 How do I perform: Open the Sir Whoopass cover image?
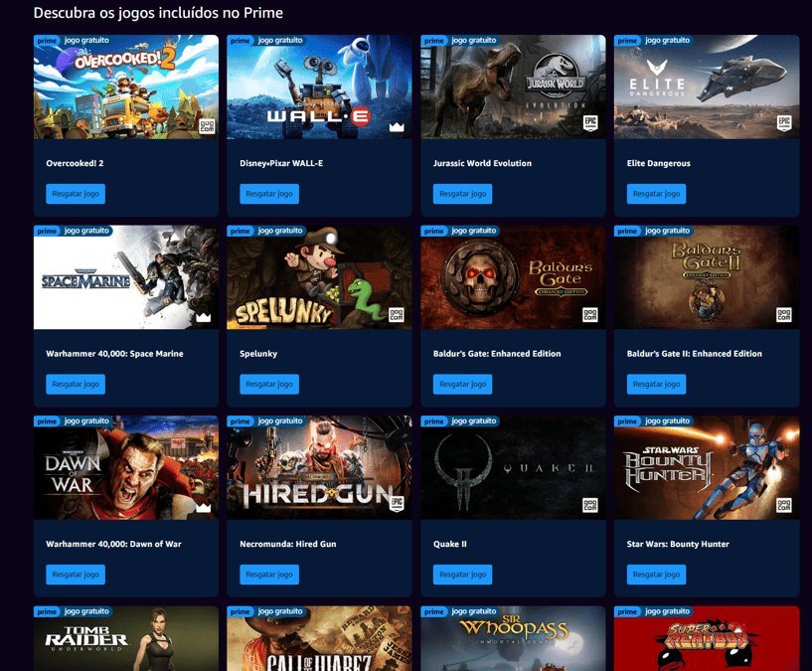tap(513, 639)
